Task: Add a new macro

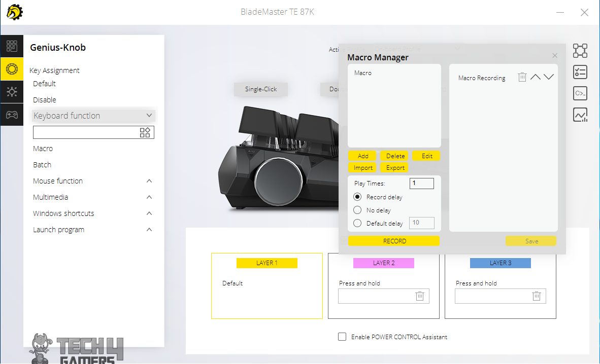Action: click(363, 156)
